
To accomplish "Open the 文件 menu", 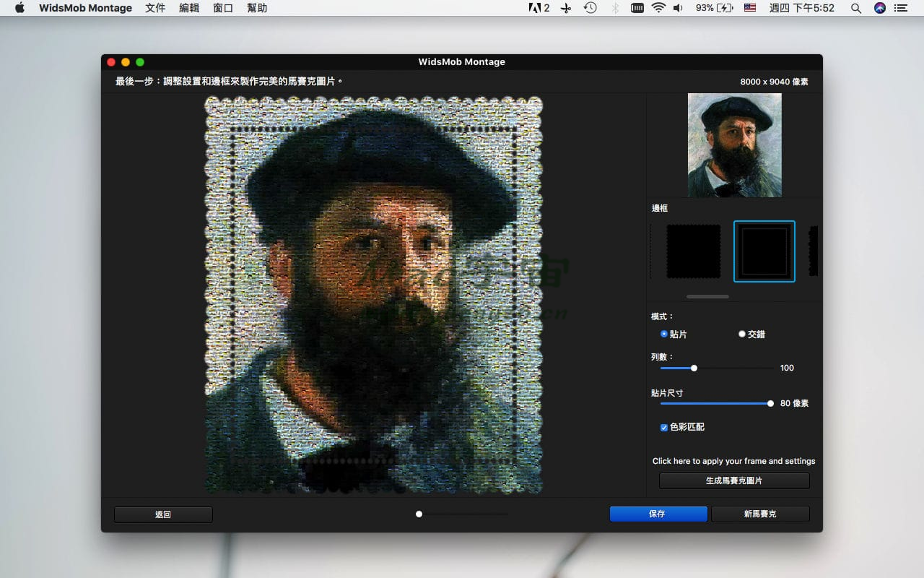I will tap(155, 8).
